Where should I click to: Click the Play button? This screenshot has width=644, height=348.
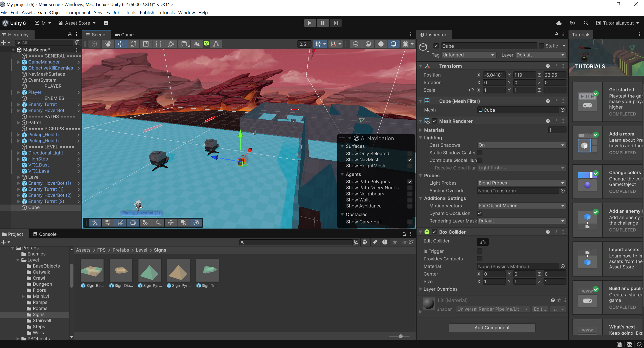click(310, 23)
